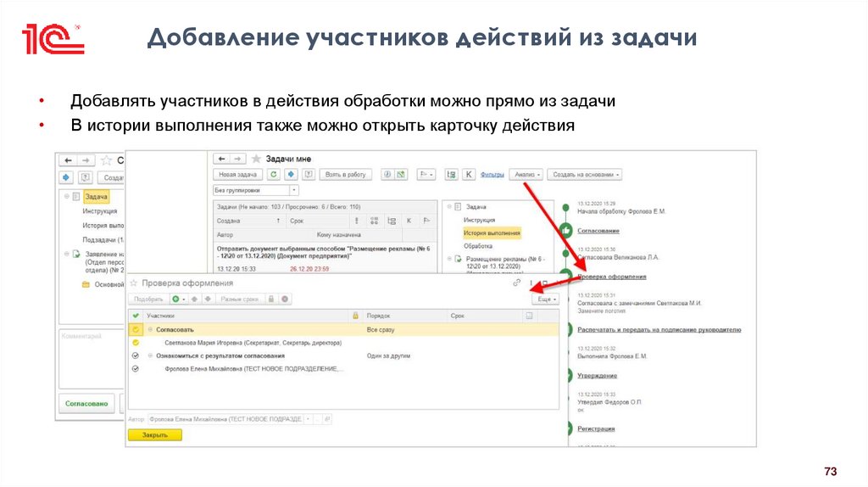Collapse the Согласовать group row
The height and width of the screenshot is (487, 868).
pyautogui.click(x=150, y=330)
